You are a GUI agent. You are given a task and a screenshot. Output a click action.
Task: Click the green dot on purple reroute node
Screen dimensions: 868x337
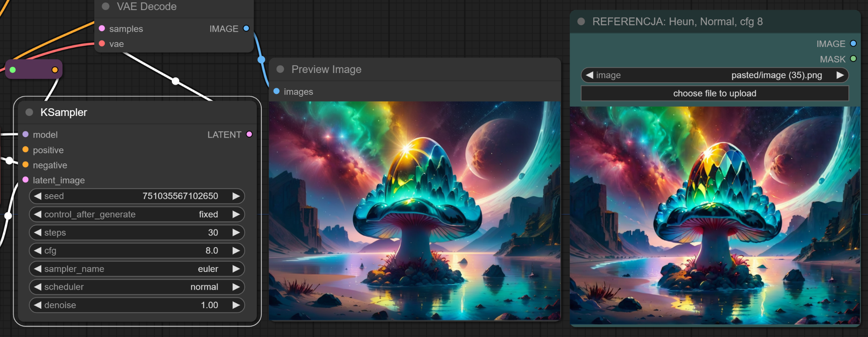13,70
